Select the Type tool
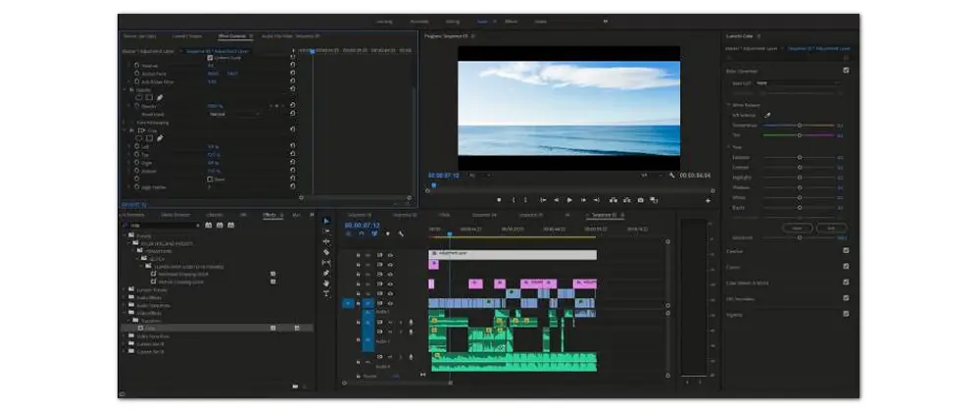Screen dimensions: 980x412 (x=326, y=293)
